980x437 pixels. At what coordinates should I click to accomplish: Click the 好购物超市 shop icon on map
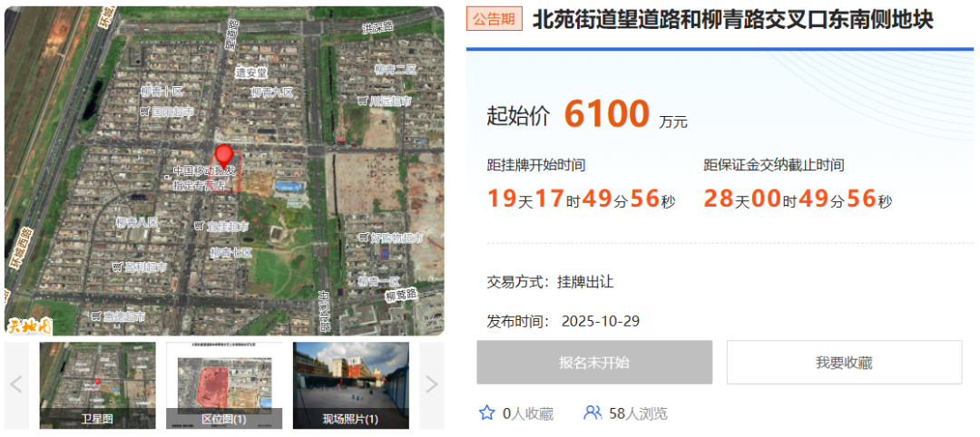(366, 238)
